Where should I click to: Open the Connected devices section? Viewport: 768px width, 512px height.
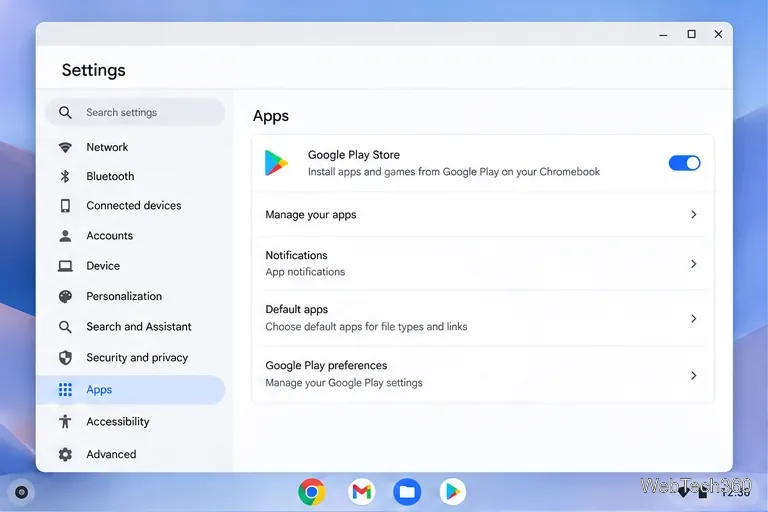tap(130, 206)
